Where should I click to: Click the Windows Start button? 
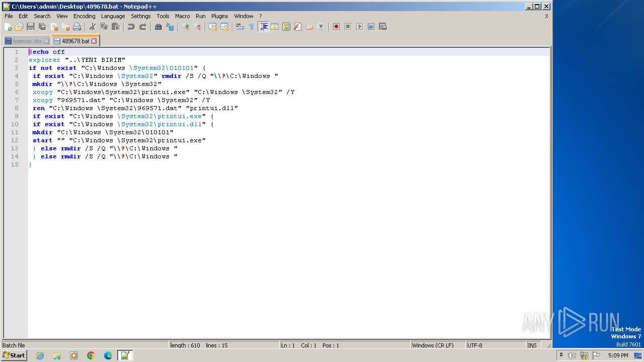coord(14,355)
